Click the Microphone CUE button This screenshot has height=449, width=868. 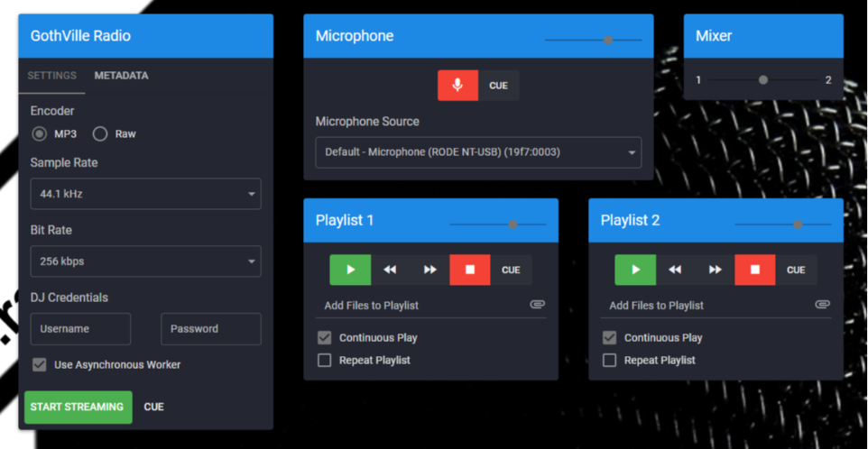click(x=499, y=86)
